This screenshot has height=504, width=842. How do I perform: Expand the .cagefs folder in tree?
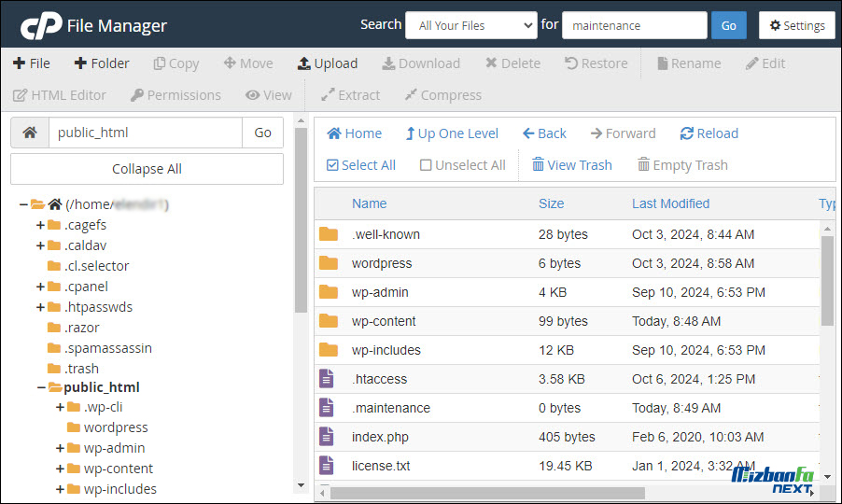tap(40, 225)
